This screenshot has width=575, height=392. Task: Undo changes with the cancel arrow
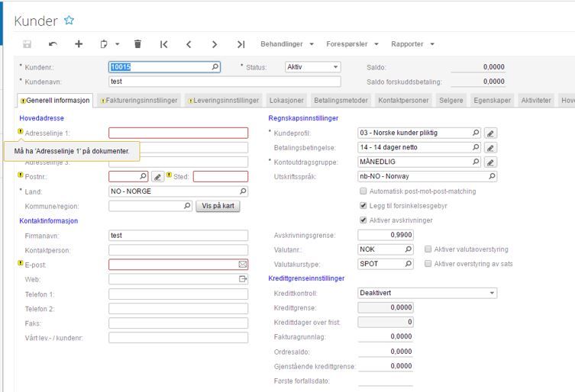click(53, 44)
